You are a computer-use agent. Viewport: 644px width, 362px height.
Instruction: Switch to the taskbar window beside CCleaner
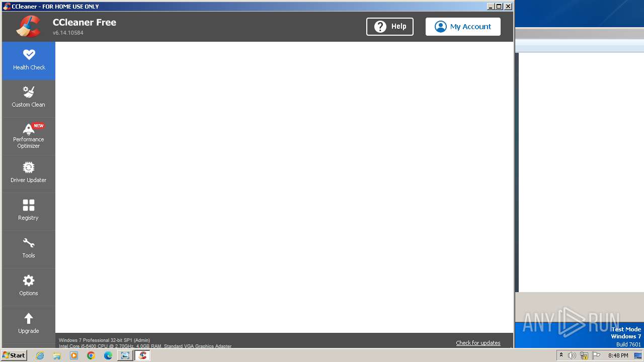(125, 355)
